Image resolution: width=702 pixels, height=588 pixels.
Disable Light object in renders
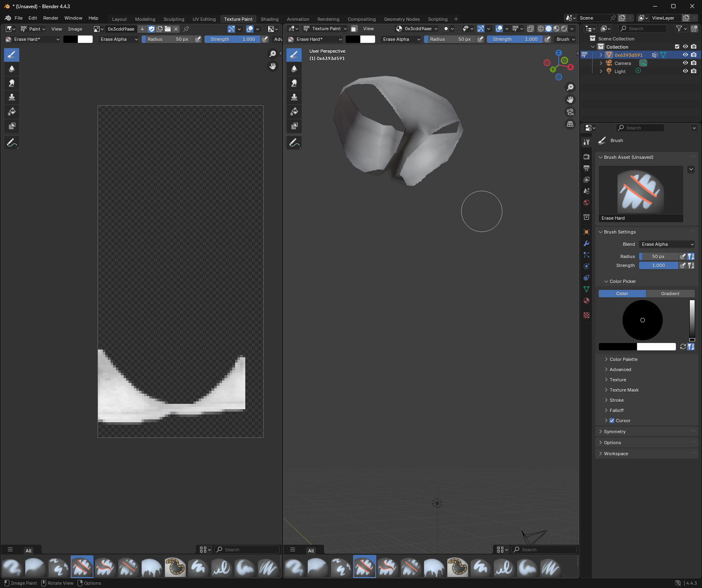tap(693, 71)
